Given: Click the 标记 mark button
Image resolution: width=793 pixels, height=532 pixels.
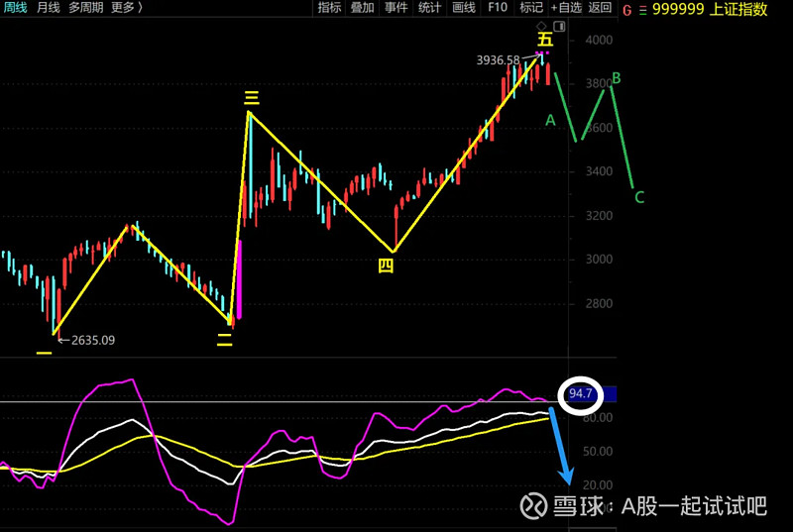Looking at the screenshot, I should coord(531,8).
